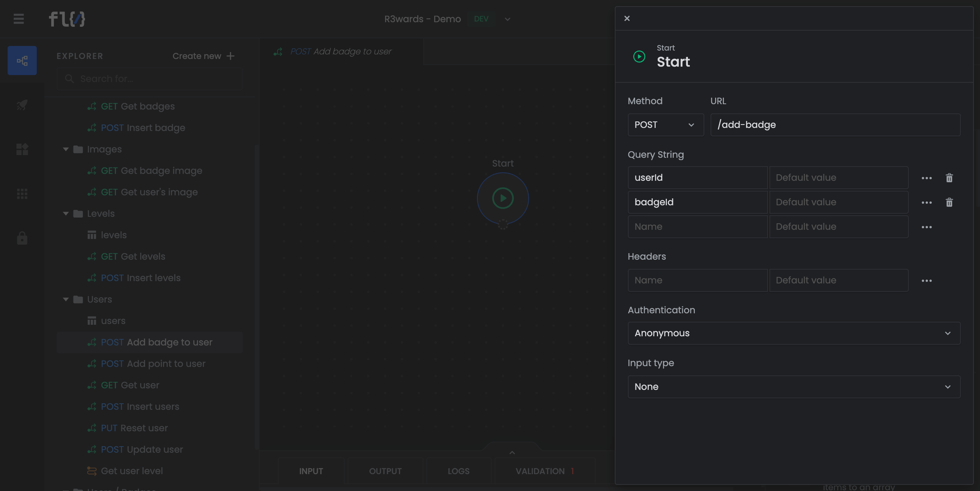Click the Start node play circle
Image resolution: width=980 pixels, height=491 pixels.
click(503, 198)
